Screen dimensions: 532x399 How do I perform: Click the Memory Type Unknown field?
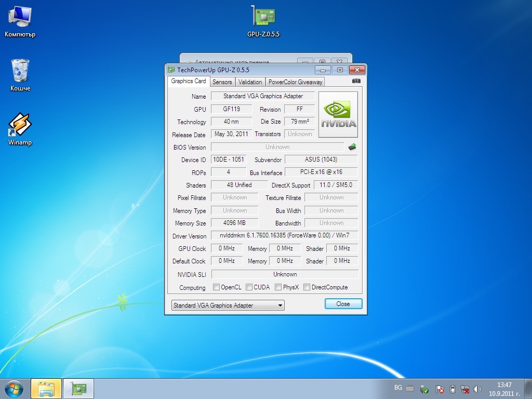tap(234, 210)
